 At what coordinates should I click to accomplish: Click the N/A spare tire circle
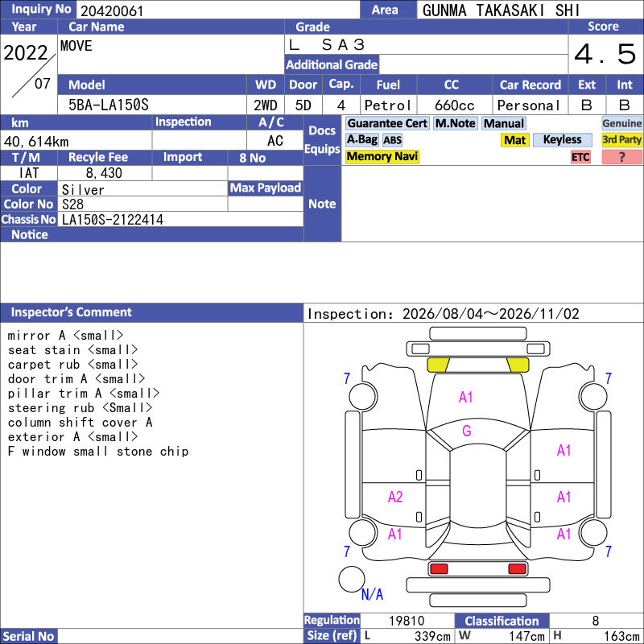tap(352, 579)
